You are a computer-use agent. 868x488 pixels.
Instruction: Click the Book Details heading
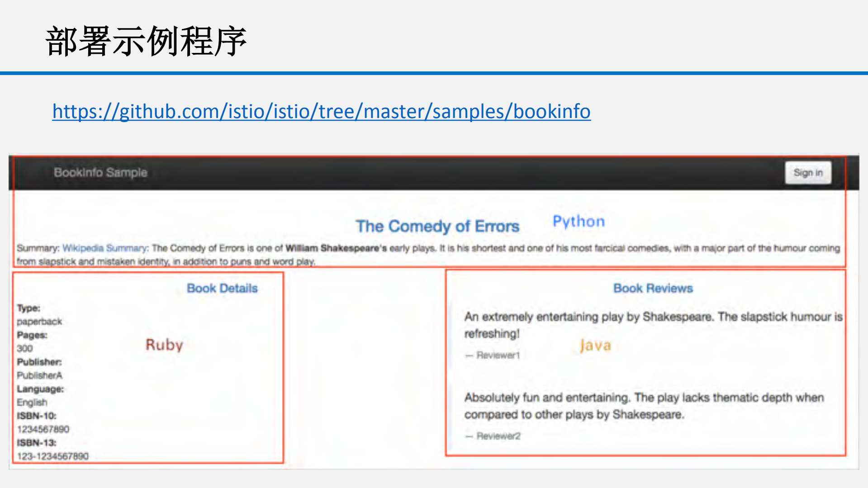tap(222, 288)
